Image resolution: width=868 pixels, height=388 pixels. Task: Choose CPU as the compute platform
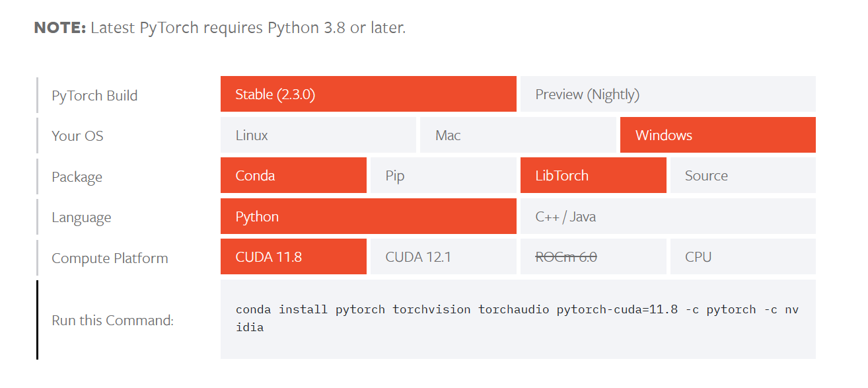coord(742,256)
